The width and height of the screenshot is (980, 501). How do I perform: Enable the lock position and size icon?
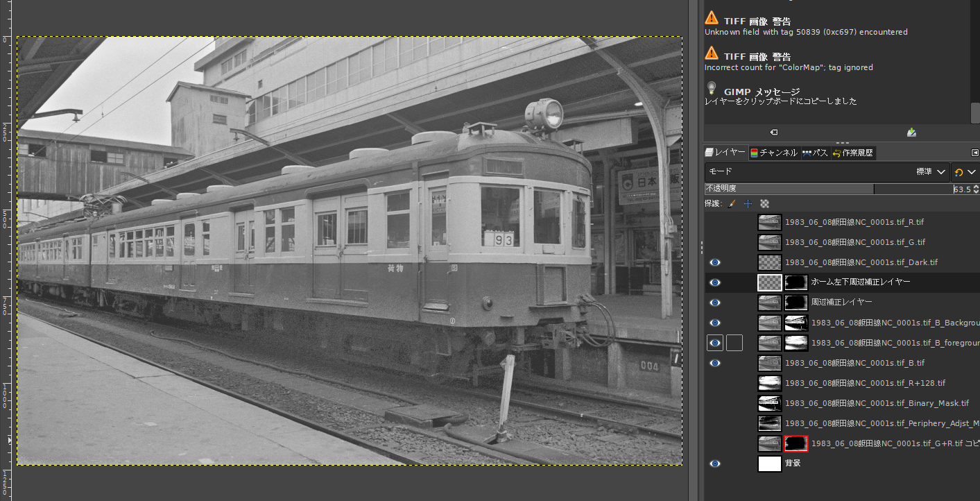(x=748, y=204)
